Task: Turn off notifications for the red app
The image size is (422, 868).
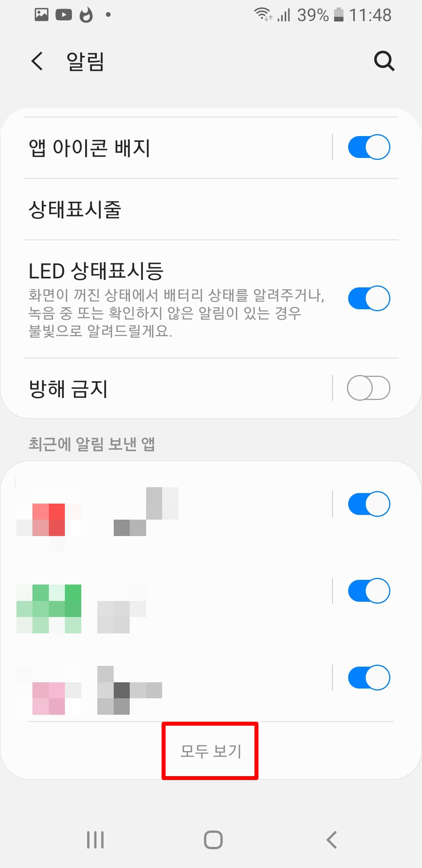Action: point(369,504)
